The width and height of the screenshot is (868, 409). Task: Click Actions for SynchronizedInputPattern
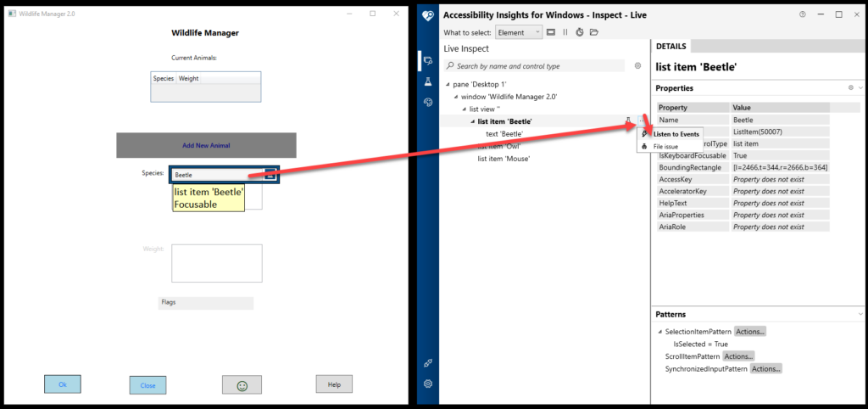tap(765, 368)
